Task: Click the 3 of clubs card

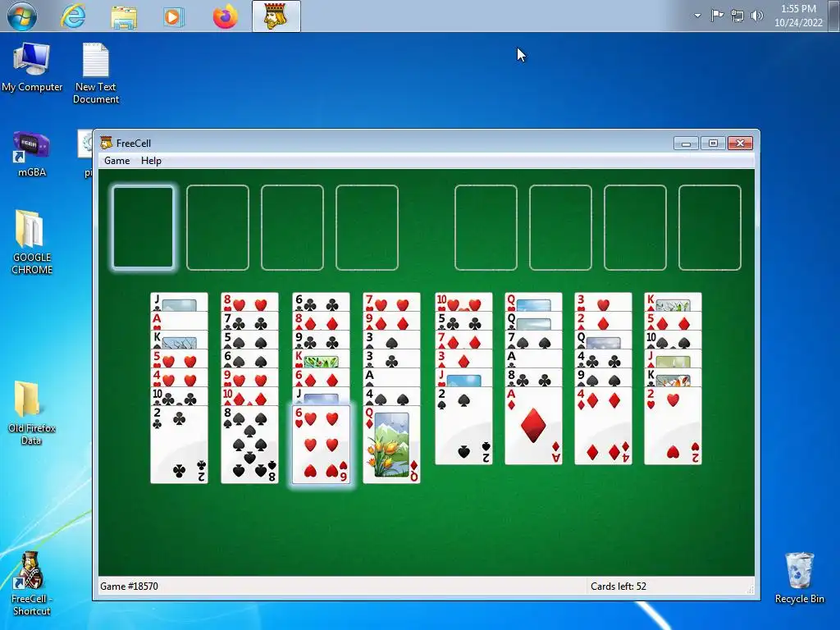Action: (x=391, y=359)
